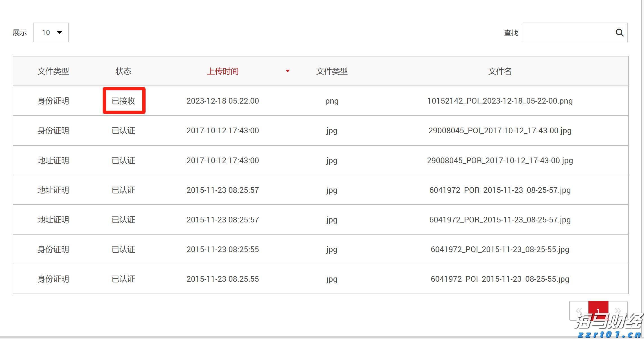Open the 展示 rows-per-page dropdown

51,33
